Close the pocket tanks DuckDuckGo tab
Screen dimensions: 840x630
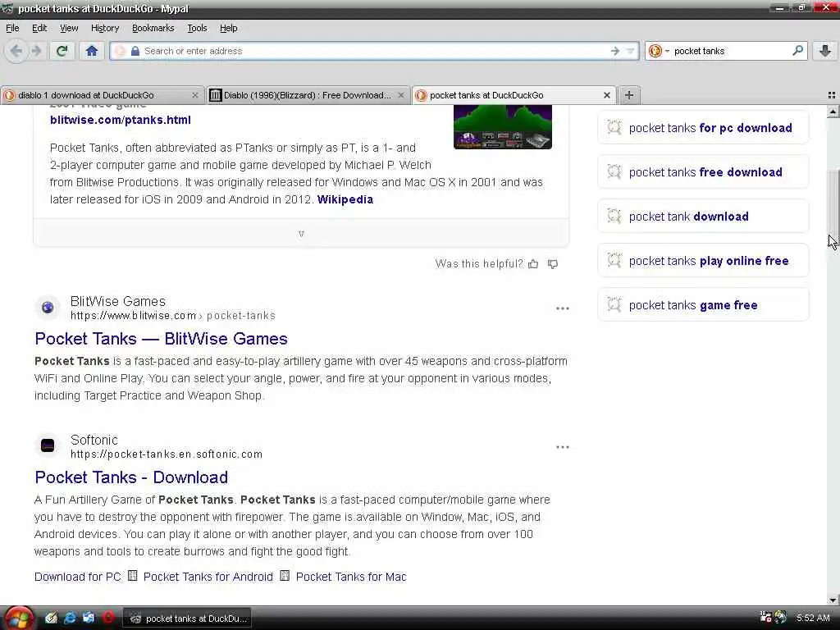click(x=607, y=95)
